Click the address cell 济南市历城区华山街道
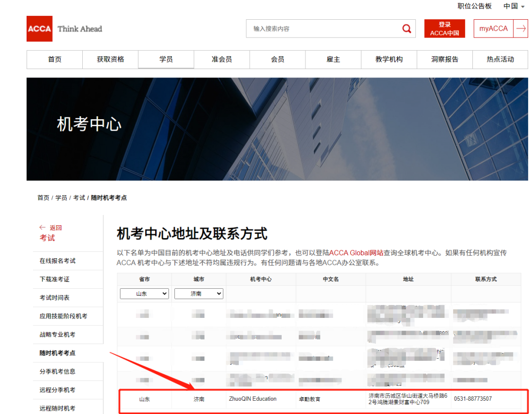The image size is (532, 414). [408, 399]
